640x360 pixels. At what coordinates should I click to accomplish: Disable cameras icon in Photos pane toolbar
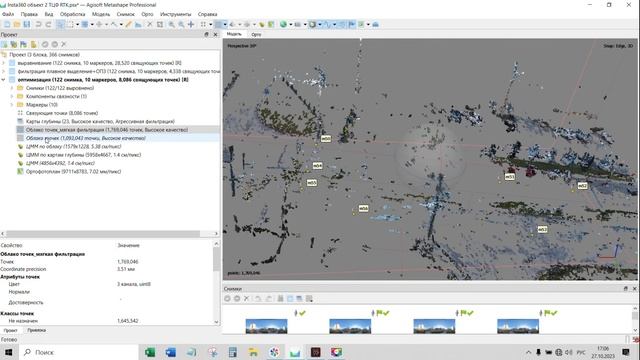[x=237, y=299]
